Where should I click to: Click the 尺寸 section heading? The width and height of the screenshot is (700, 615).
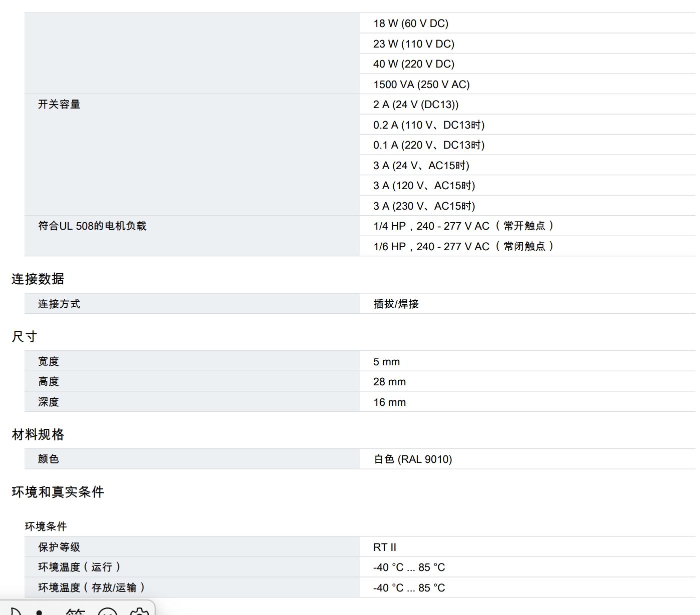pos(25,337)
